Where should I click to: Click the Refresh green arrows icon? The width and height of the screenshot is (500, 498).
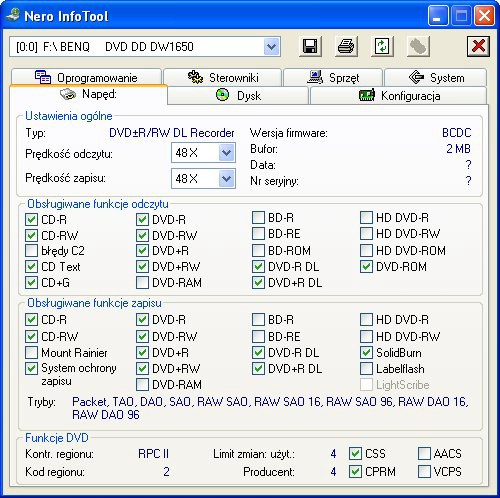382,46
